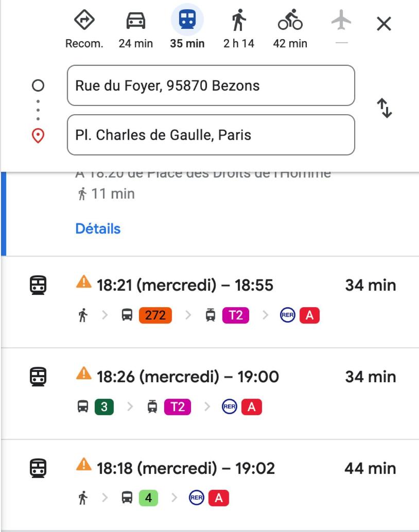Image resolution: width=419 pixels, height=532 pixels.
Task: Edit destination Pl. Charles de Gaulle
Action: click(211, 135)
